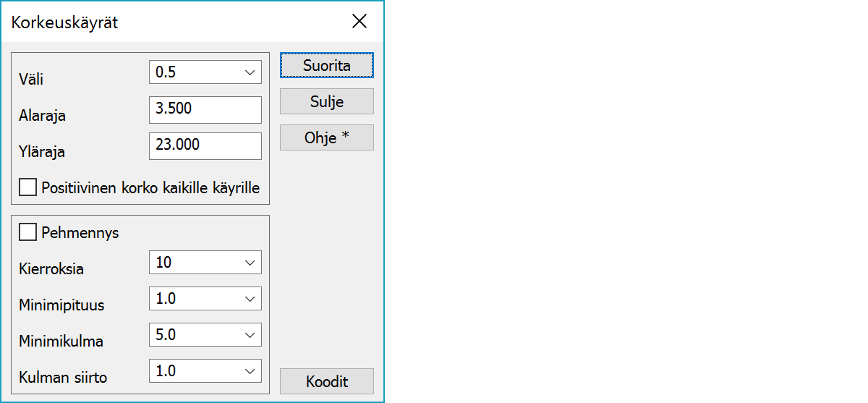The width and height of the screenshot is (868, 403).
Task: Toggle the Pehmennys checkbox
Action: pyautogui.click(x=28, y=233)
